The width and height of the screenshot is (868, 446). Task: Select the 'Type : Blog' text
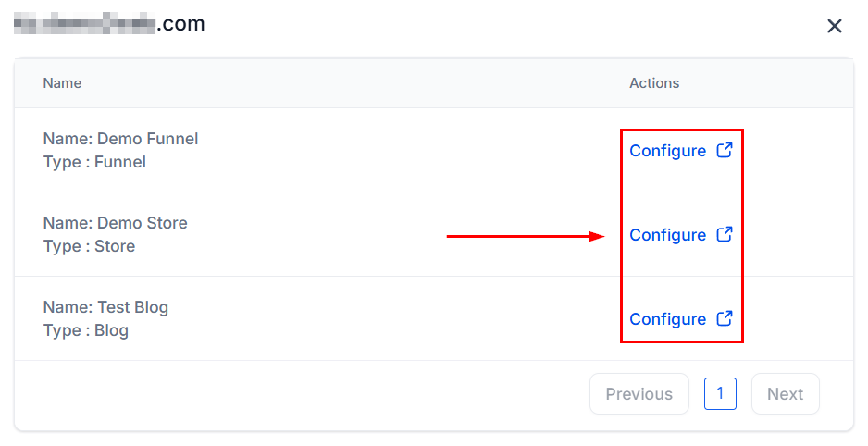coord(86,330)
